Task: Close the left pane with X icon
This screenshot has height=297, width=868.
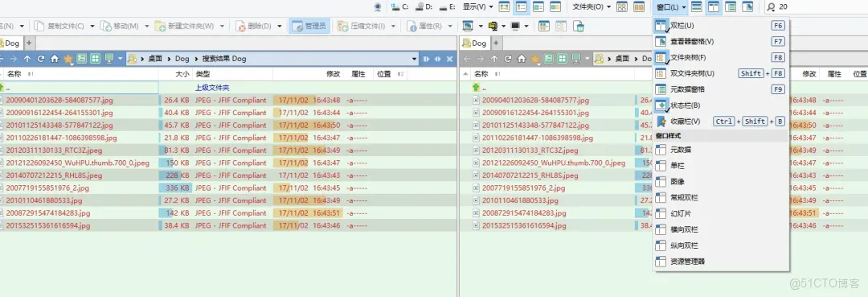Action: click(449, 59)
